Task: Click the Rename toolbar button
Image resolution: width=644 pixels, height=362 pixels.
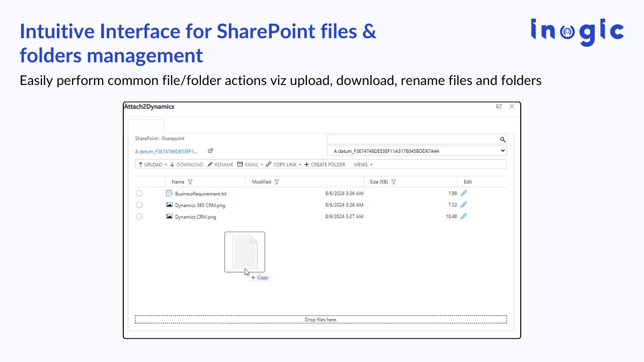Action: pos(220,164)
